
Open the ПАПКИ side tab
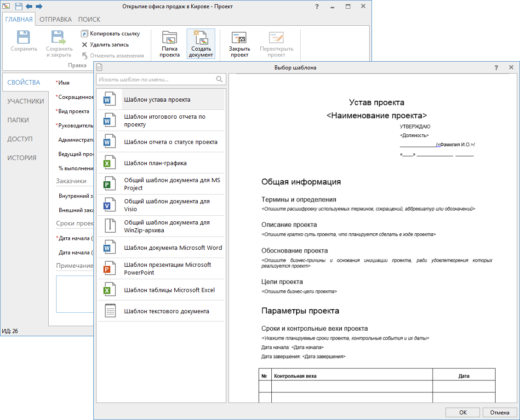[18, 120]
